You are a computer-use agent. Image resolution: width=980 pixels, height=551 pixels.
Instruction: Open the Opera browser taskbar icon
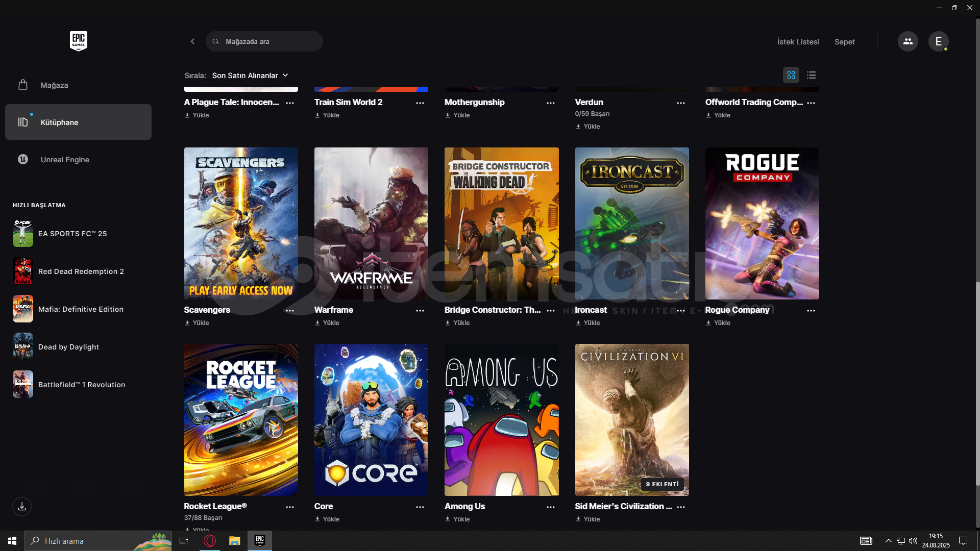[x=210, y=541]
